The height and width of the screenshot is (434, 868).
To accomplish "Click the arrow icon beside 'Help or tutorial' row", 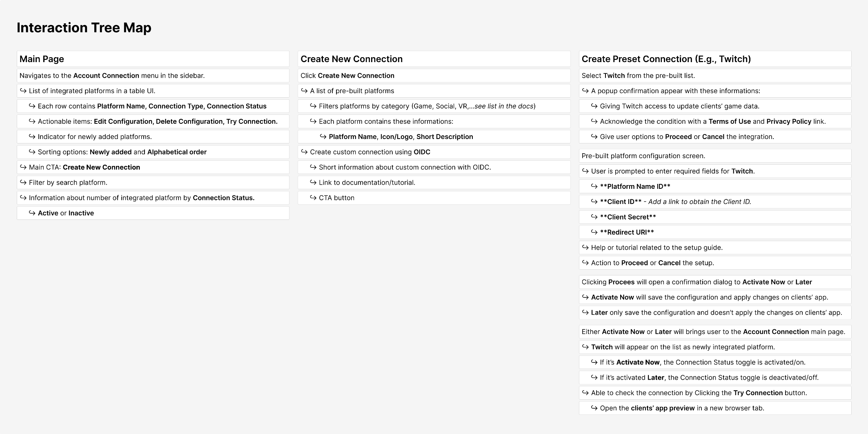I will 585,248.
